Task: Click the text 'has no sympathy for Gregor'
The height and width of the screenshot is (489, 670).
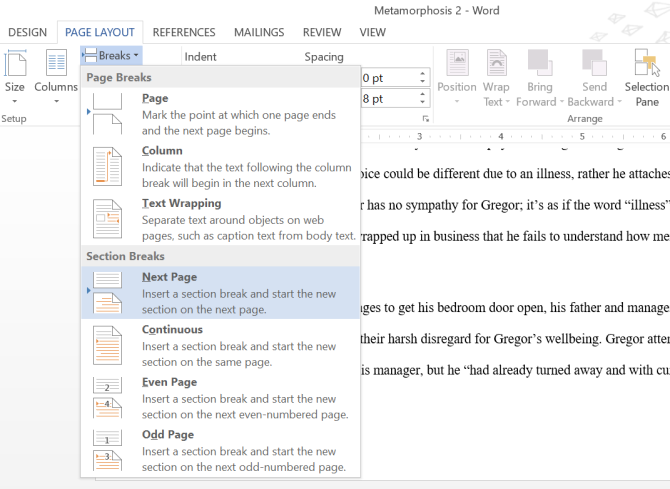Action: point(444,206)
